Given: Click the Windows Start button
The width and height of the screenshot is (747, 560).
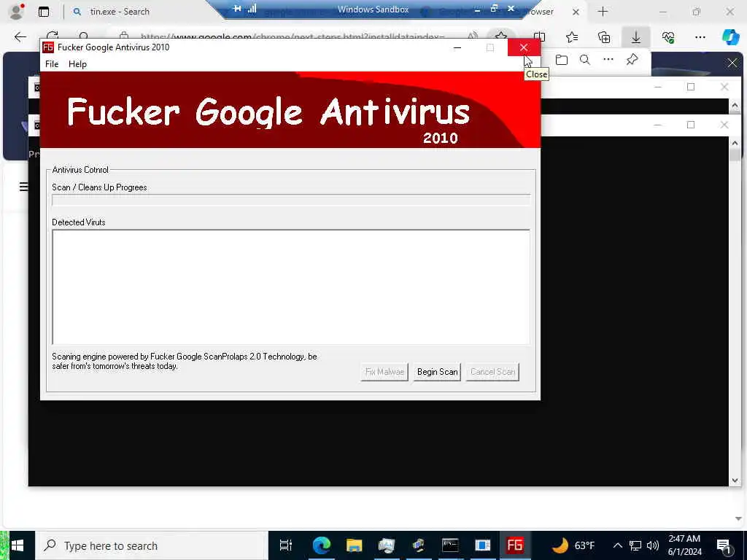Looking at the screenshot, I should [18, 545].
